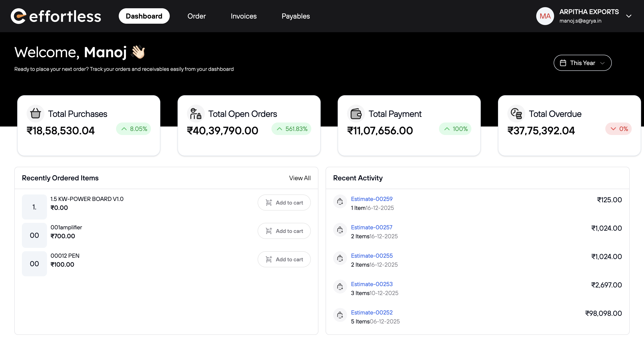Click the MA profile avatar
Screen dimensions: 644x363
(545, 16)
